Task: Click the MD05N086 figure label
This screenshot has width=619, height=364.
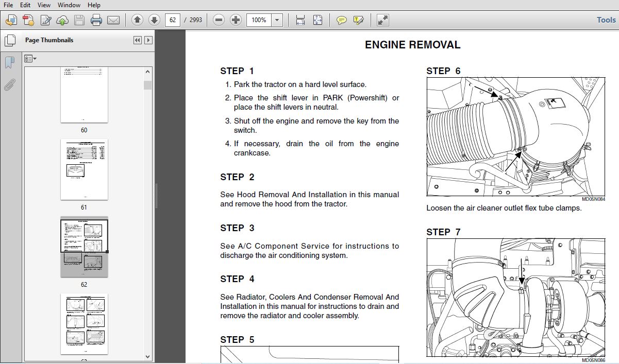Action: coord(593,360)
